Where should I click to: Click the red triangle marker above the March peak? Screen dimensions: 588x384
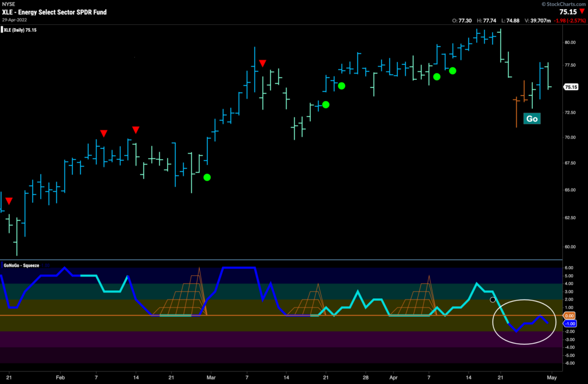point(263,63)
